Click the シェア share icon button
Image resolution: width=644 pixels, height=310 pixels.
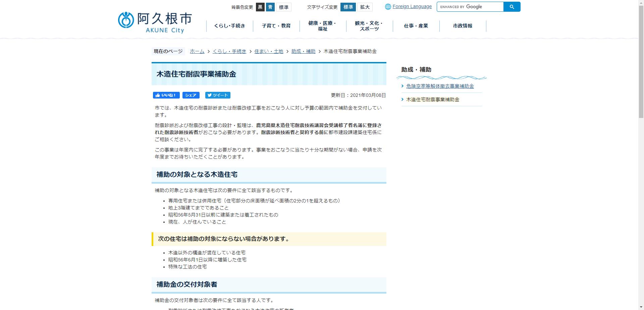(191, 95)
